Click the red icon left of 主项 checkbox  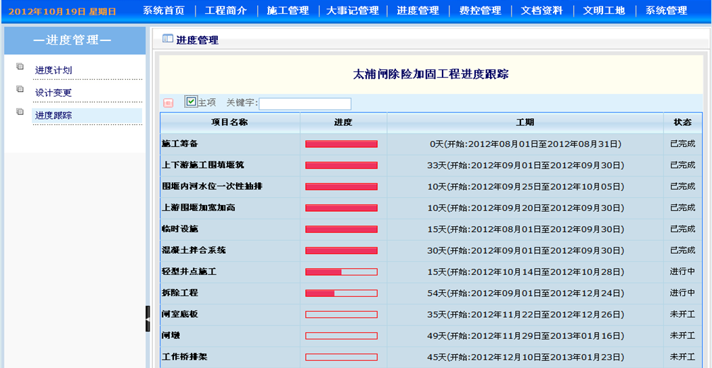(168, 103)
